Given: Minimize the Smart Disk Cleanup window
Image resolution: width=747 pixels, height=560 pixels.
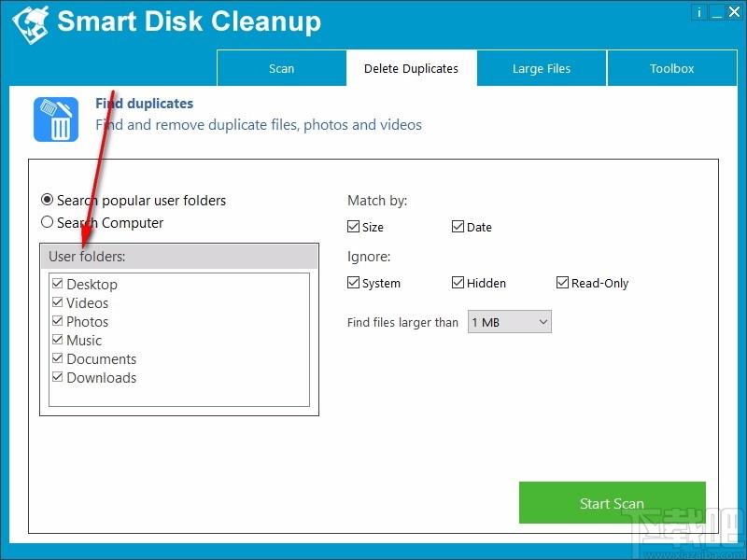Looking at the screenshot, I should [x=716, y=12].
